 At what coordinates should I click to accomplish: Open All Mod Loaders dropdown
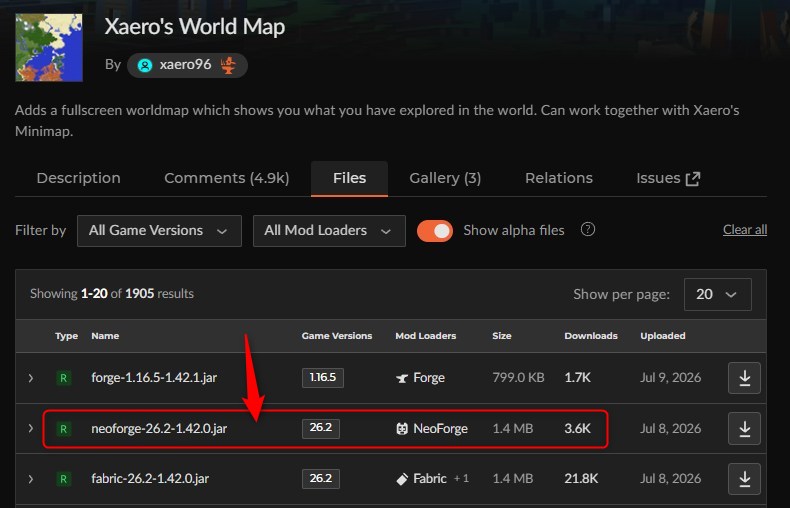pyautogui.click(x=329, y=231)
